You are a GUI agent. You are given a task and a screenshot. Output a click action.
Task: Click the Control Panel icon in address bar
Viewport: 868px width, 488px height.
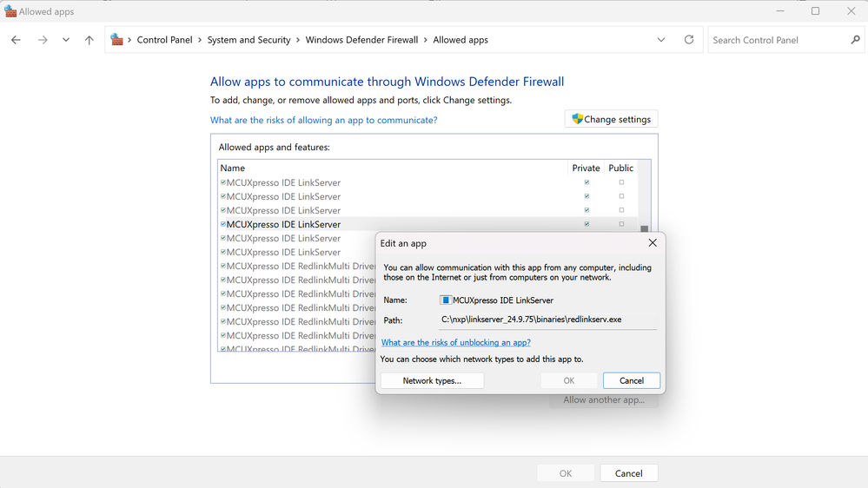pyautogui.click(x=117, y=40)
